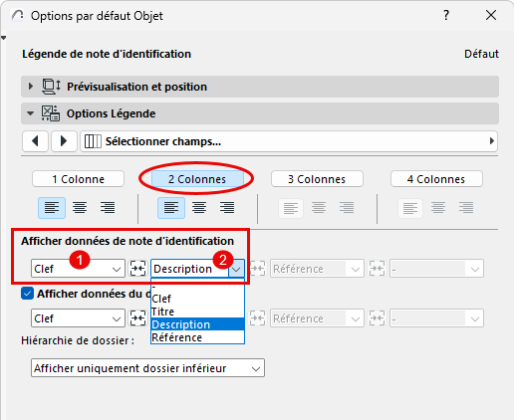Screen dimensions: 514x420
Task: Align column 2 text right
Action: [x=227, y=208]
